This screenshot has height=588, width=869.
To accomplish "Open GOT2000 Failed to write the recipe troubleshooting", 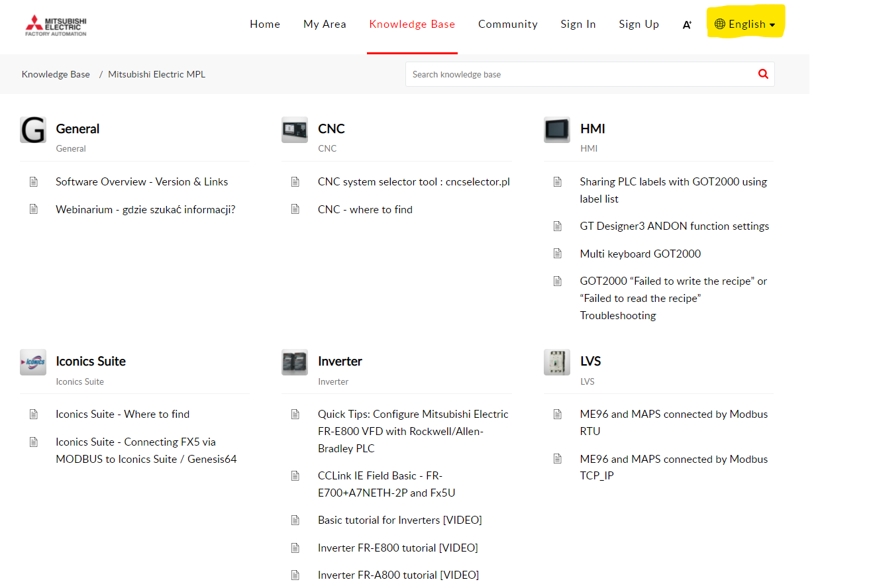I will pyautogui.click(x=674, y=298).
